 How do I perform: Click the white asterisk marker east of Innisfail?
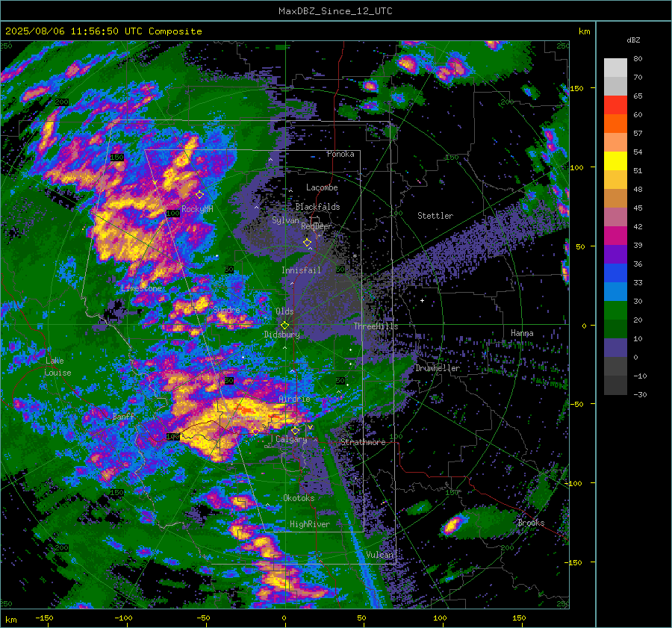(x=355, y=256)
